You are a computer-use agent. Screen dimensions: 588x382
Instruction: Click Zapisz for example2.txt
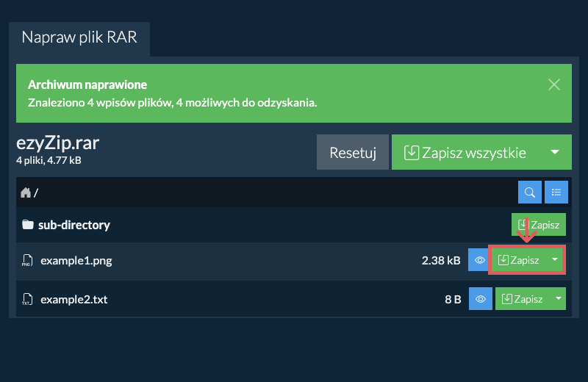point(522,299)
